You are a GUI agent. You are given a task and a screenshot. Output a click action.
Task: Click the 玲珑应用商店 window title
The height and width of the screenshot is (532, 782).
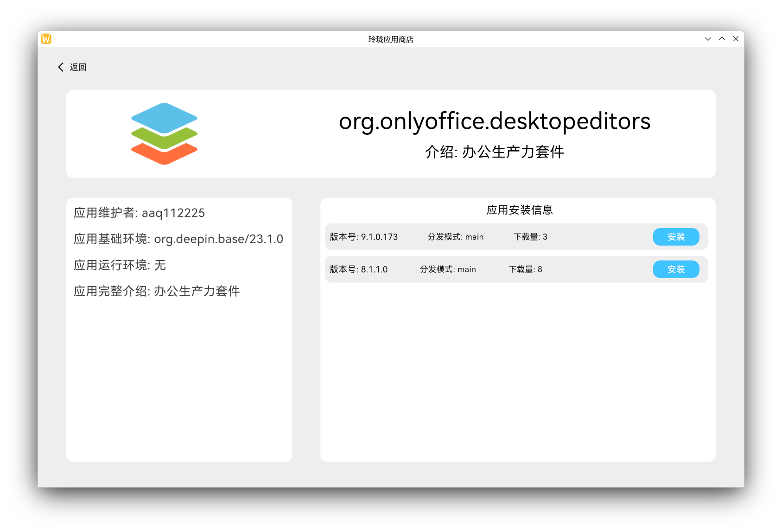tap(391, 39)
